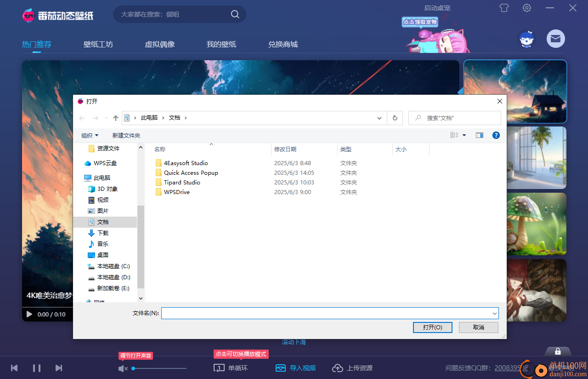Select 资源文件 folder in the tree

click(x=104, y=148)
